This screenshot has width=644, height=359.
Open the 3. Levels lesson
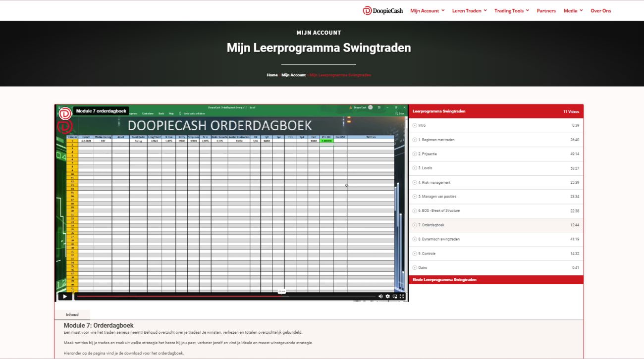click(x=496, y=168)
